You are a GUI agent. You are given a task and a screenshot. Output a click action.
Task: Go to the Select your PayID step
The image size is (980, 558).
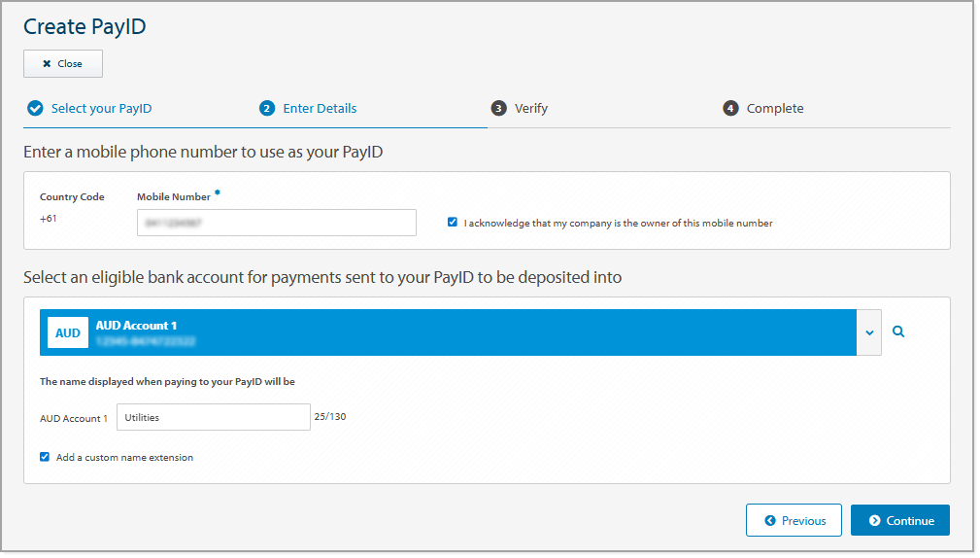coord(101,108)
